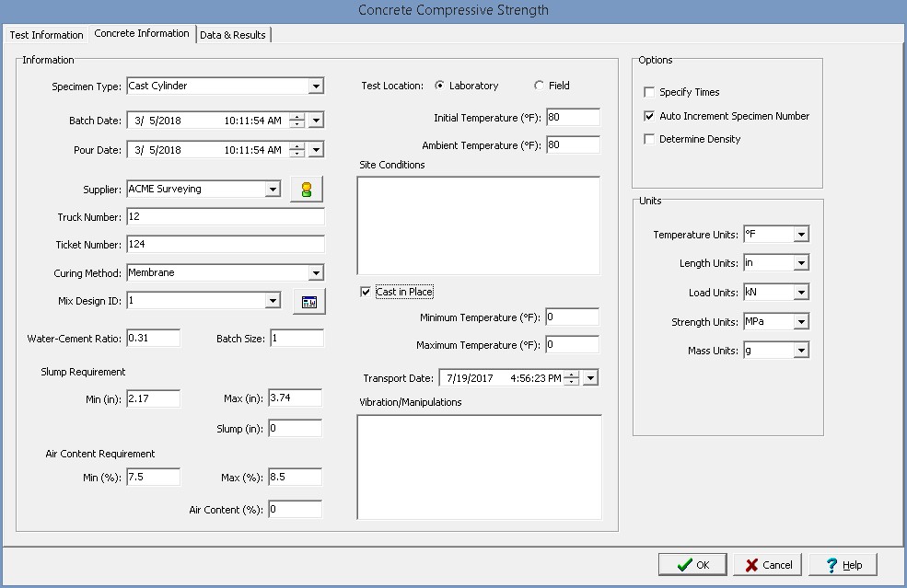Click the Truck Number input field
907x588 pixels.
[225, 217]
